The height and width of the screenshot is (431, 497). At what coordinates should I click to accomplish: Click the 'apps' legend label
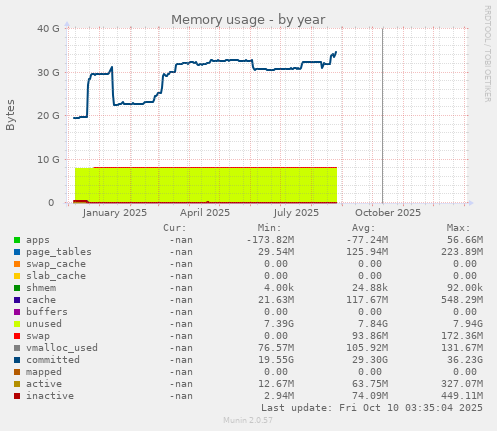tap(38, 240)
